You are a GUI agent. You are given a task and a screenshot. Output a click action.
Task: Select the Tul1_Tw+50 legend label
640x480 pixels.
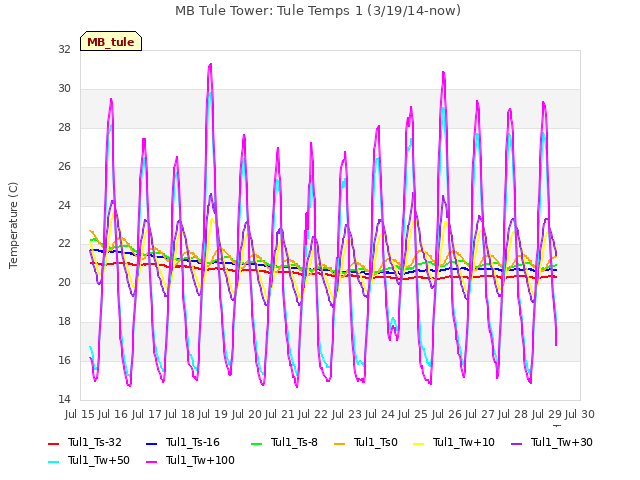pos(99,460)
